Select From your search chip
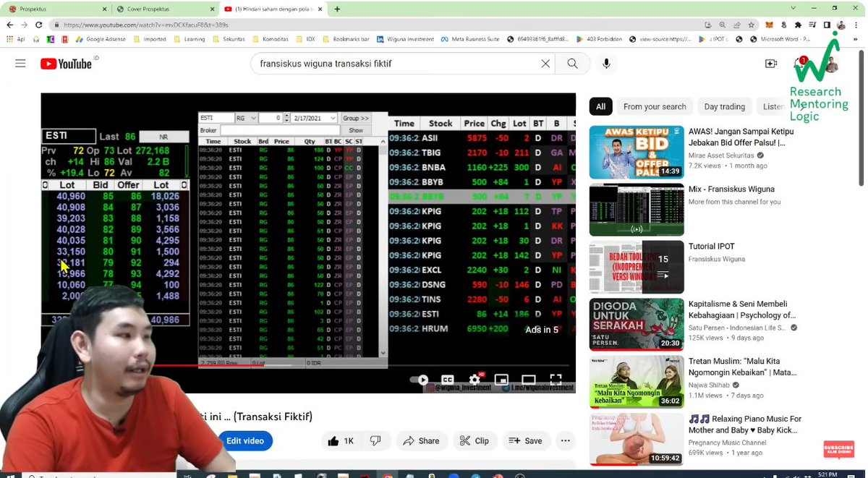868x478 pixels. click(655, 106)
